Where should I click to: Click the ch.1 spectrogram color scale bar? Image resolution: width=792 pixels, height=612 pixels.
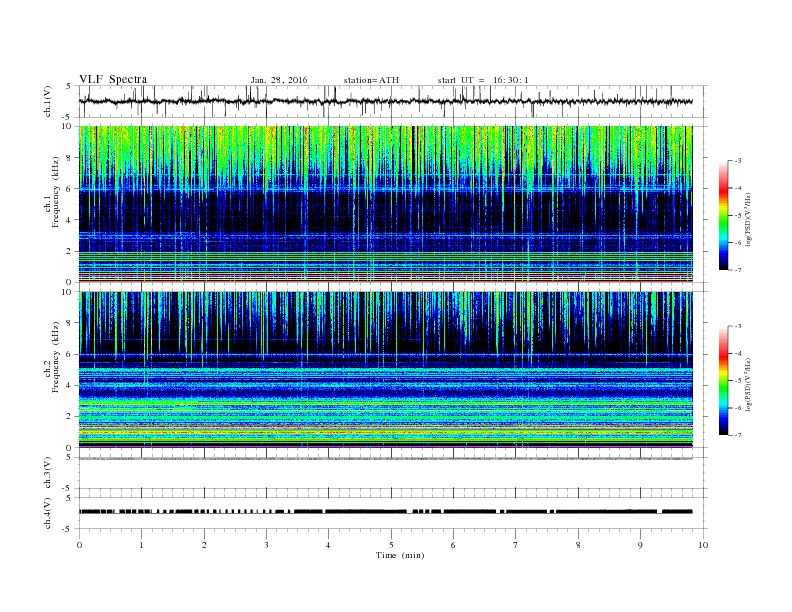pyautogui.click(x=723, y=215)
